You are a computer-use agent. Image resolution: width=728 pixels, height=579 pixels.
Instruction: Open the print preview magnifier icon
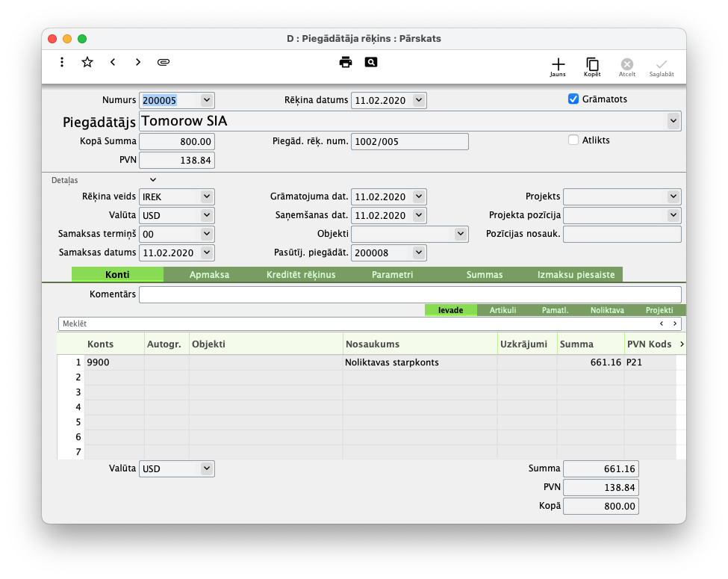click(x=371, y=62)
